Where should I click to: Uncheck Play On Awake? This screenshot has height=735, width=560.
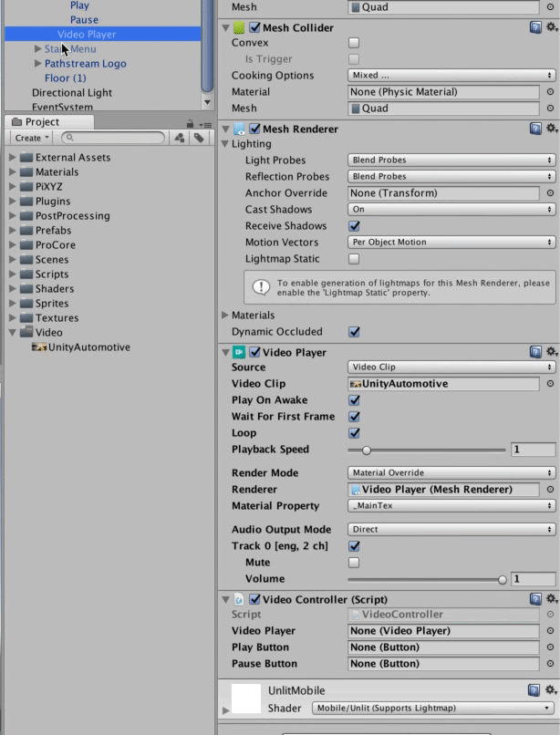[x=355, y=400]
